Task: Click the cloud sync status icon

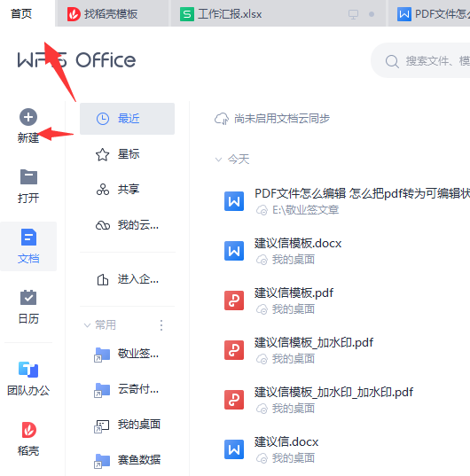Action: pos(222,119)
